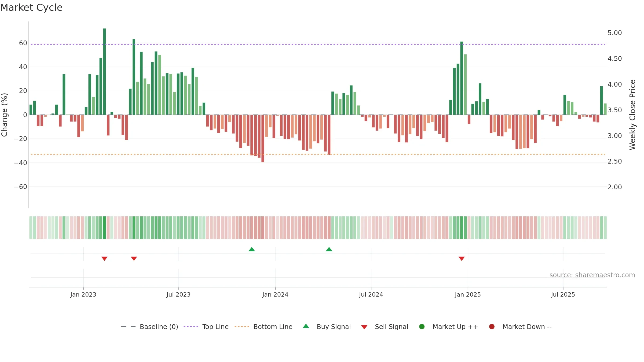This screenshot has width=644, height=362.
Task: Select the first sell signal marker after Jan 2023
Action: pyautogui.click(x=104, y=258)
